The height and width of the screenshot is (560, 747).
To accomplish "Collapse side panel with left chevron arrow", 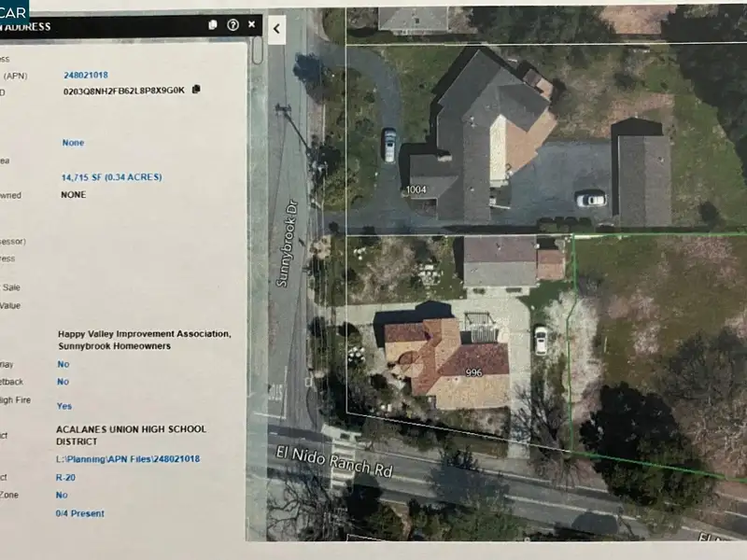I will click(276, 29).
